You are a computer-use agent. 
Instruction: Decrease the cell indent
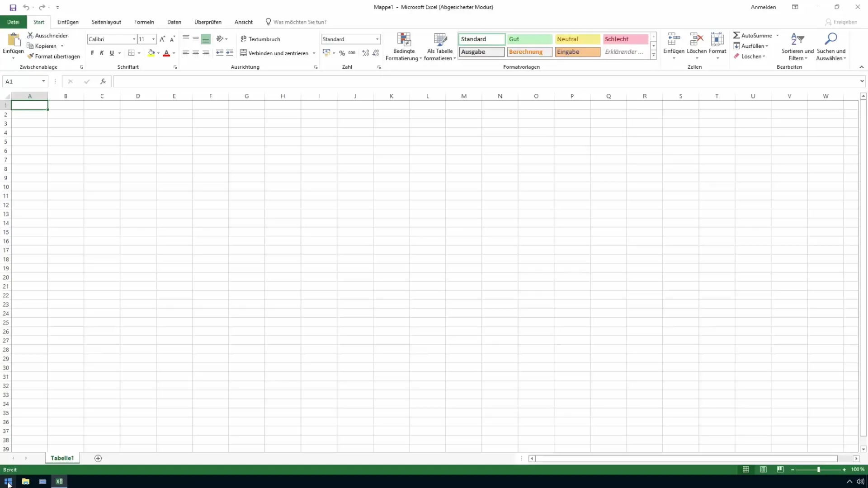pyautogui.click(x=220, y=53)
